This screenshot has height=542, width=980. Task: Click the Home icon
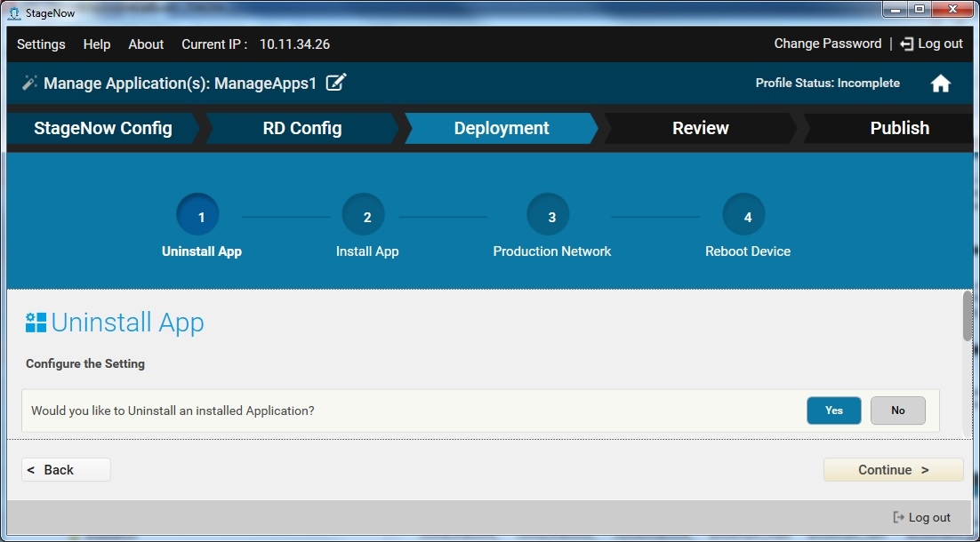point(940,84)
